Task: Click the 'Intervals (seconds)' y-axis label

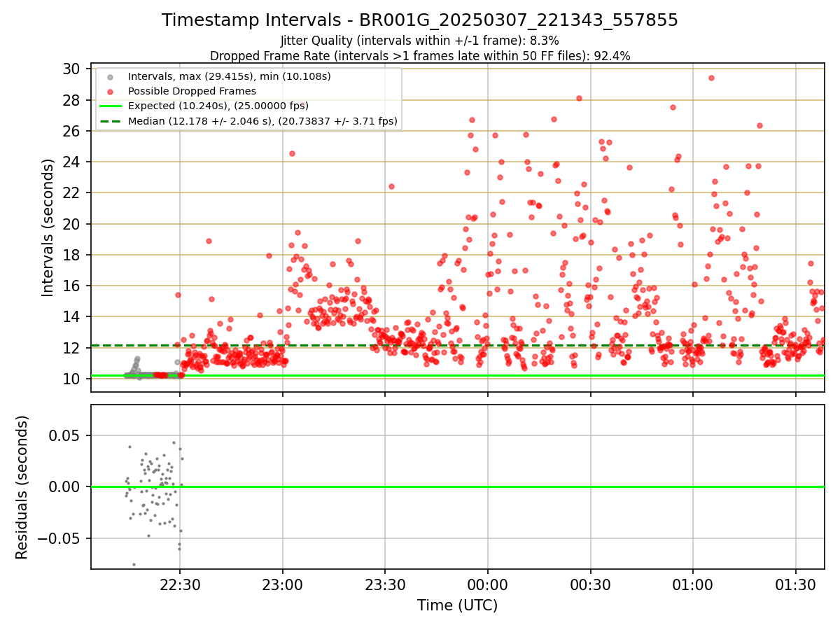Action: [48, 227]
